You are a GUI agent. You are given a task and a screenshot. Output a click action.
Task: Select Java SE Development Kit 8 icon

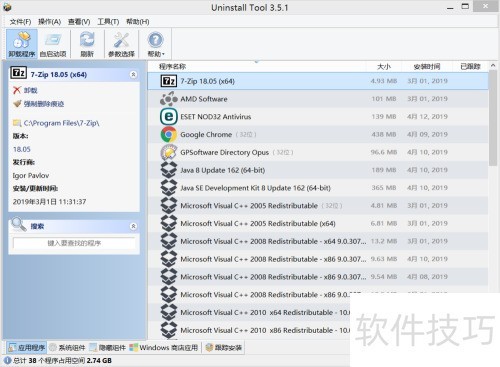[x=169, y=188]
